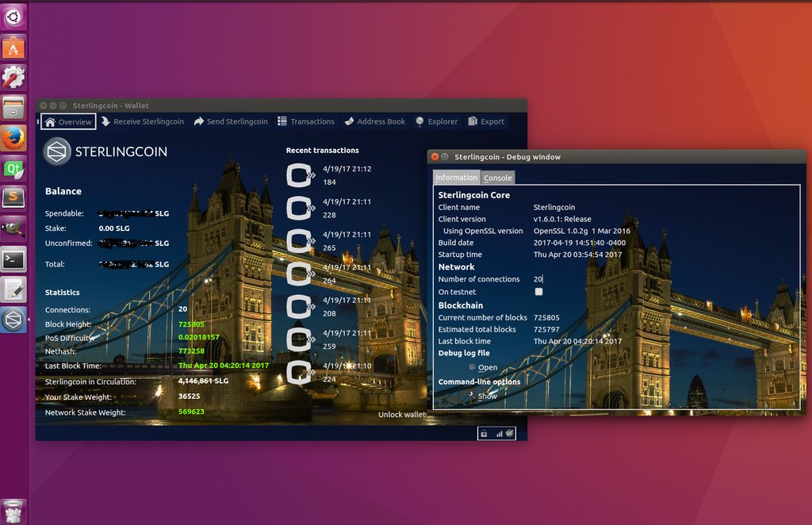Viewport: 812px width, 525px height.
Task: Select the transaction icon for amount 208
Action: [x=300, y=306]
